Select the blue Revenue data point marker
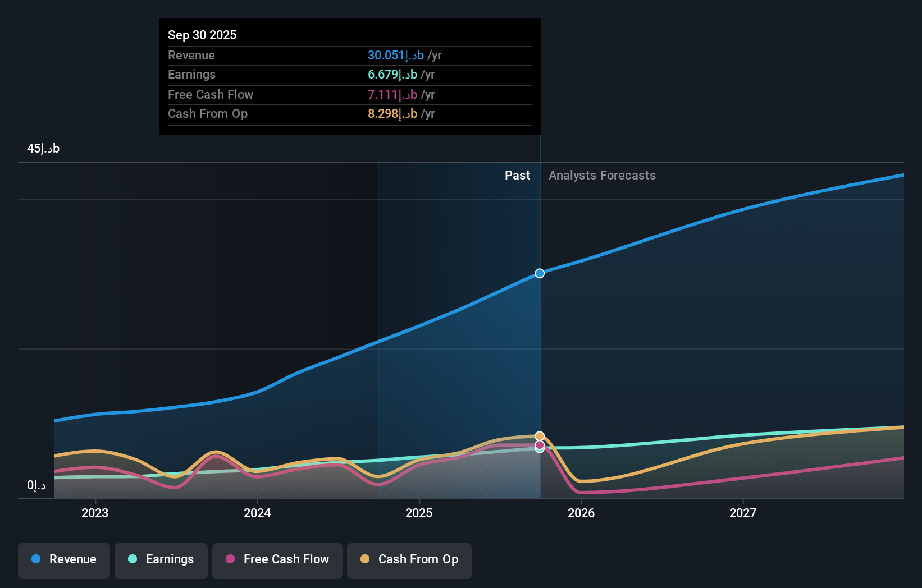This screenshot has height=588, width=922. click(539, 273)
